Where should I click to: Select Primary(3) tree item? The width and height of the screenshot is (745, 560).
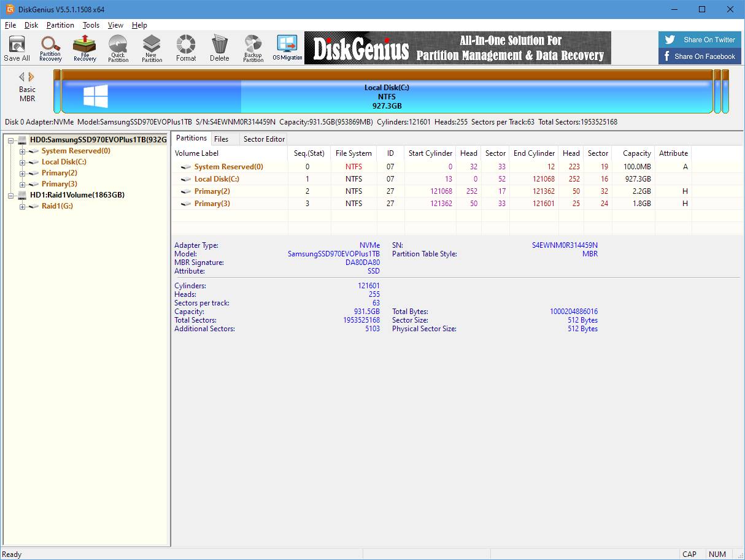pos(60,184)
